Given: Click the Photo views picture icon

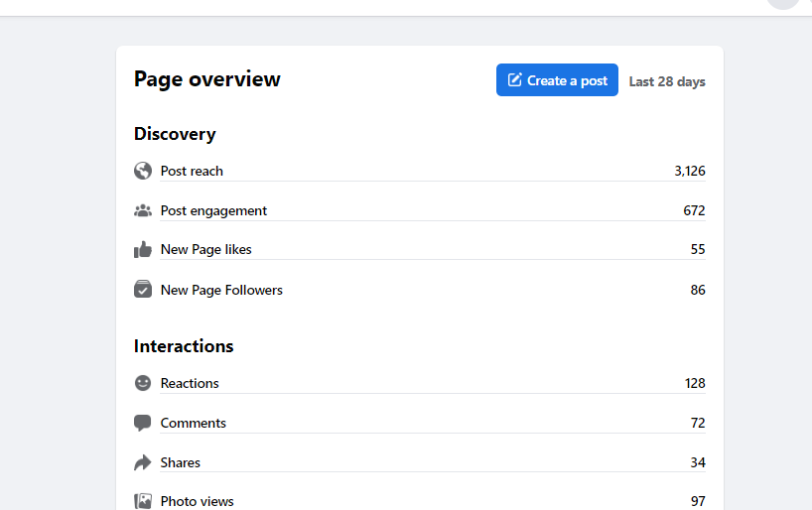Looking at the screenshot, I should point(143,501).
